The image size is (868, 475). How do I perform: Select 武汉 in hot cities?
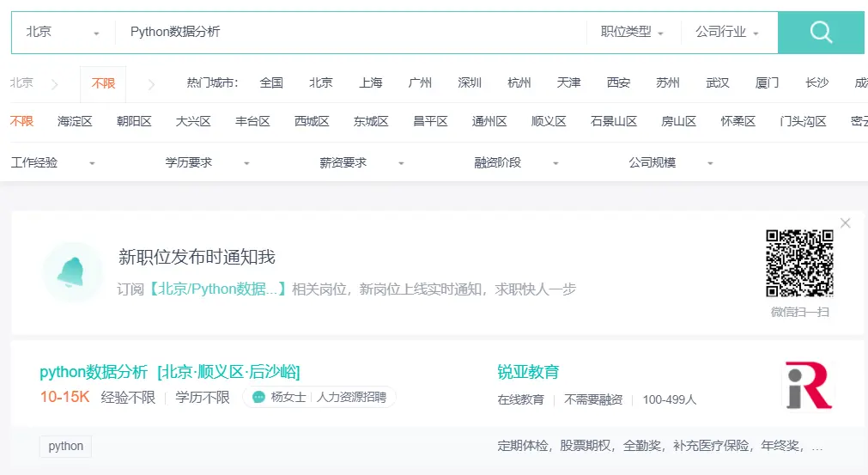tap(718, 83)
